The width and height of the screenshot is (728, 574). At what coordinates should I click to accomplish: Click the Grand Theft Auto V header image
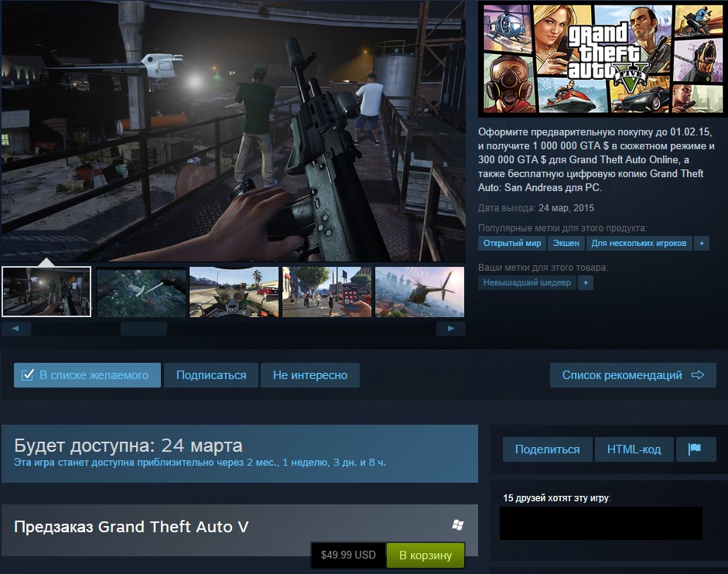603,59
